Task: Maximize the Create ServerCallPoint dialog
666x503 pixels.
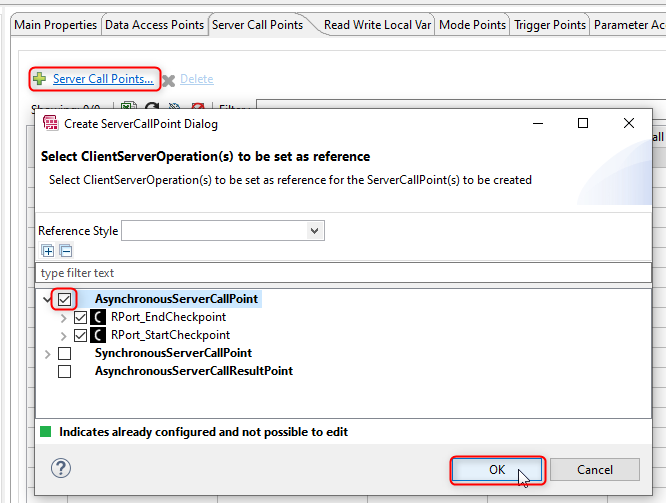Action: [x=583, y=123]
